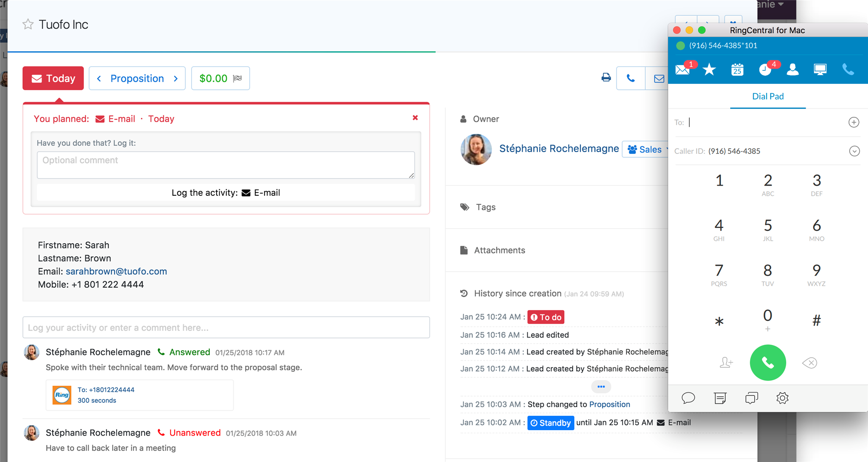Click the Optional comment text box
868x462 pixels.
pos(225,165)
